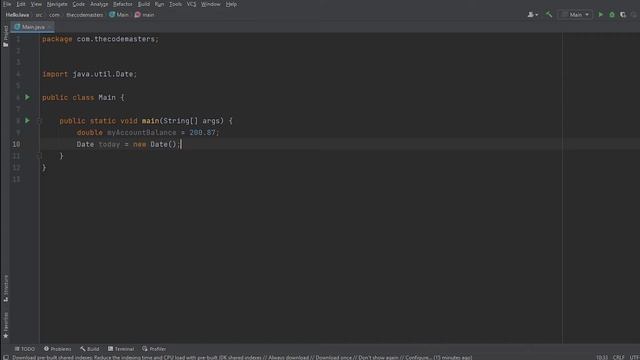
Task: Click the Build Project hammer icon
Action: pos(549,15)
